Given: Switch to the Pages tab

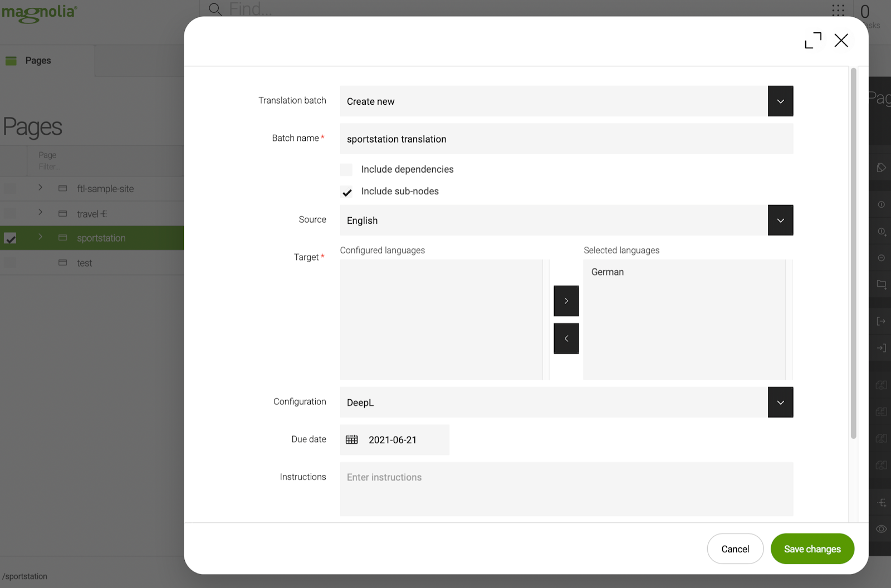Looking at the screenshot, I should coord(38,61).
